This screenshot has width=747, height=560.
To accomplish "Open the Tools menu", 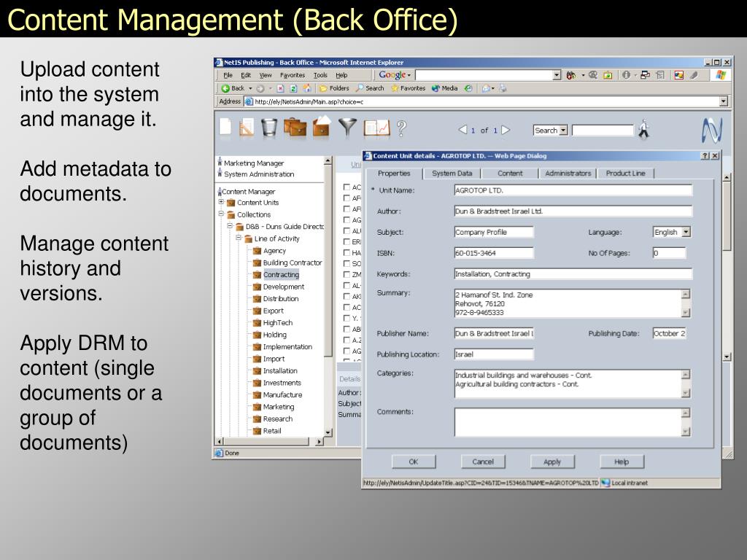I will click(x=321, y=75).
